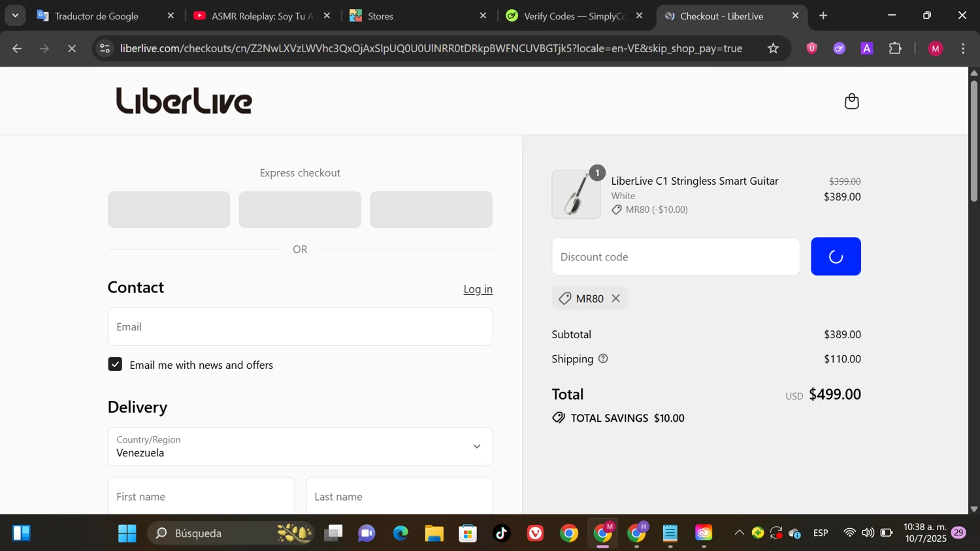Click the taskbar Búsqueda search box
This screenshot has width=980, height=551.
[x=230, y=533]
